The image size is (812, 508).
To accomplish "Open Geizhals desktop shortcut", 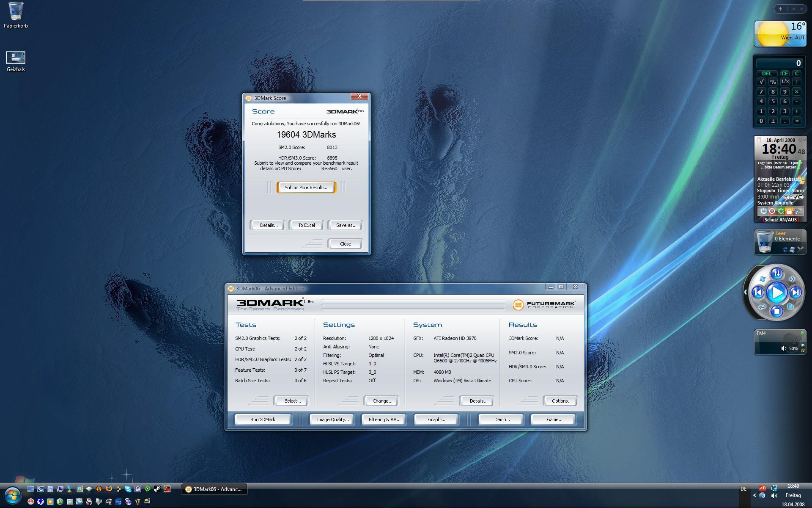I will pyautogui.click(x=16, y=61).
